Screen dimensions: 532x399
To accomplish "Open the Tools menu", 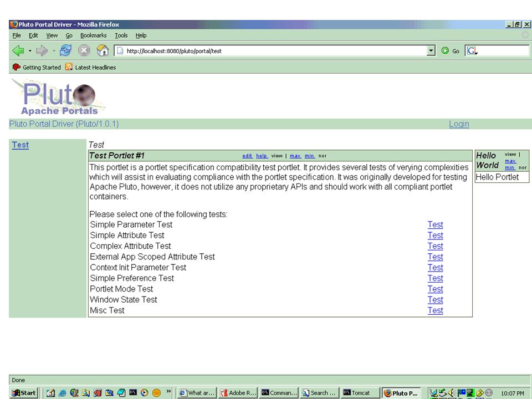I will (x=121, y=35).
